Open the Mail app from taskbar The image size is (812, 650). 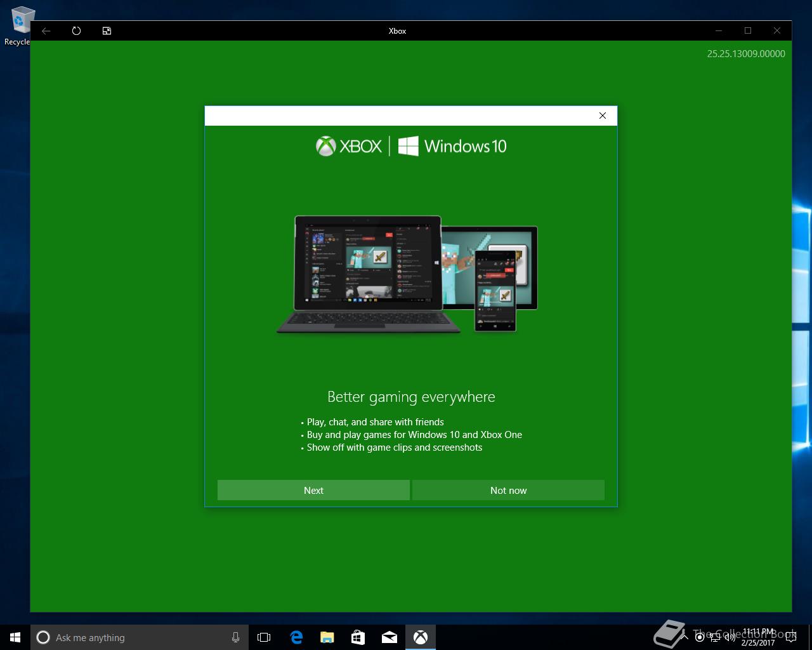[390, 637]
